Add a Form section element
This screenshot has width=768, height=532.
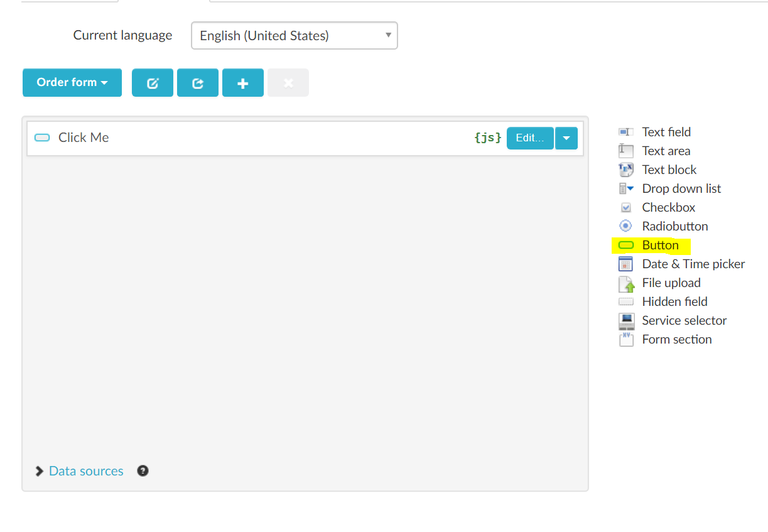click(x=676, y=339)
